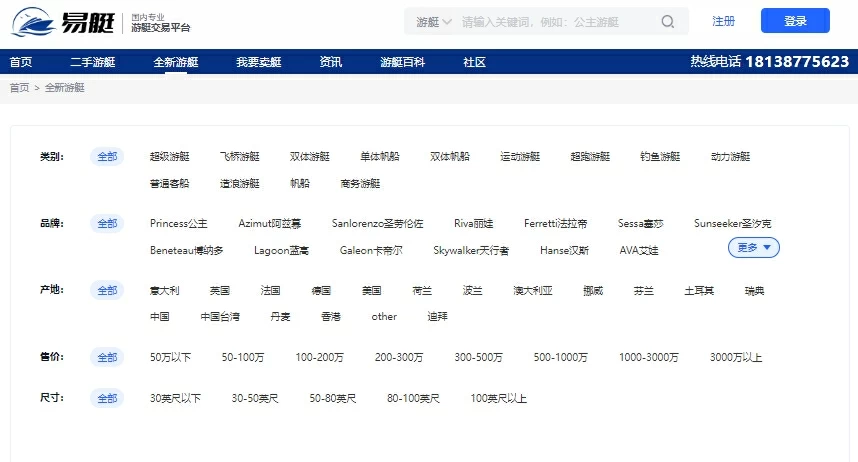This screenshot has height=462, width=858.
Task: Choose brand AVA
Action: [639, 250]
